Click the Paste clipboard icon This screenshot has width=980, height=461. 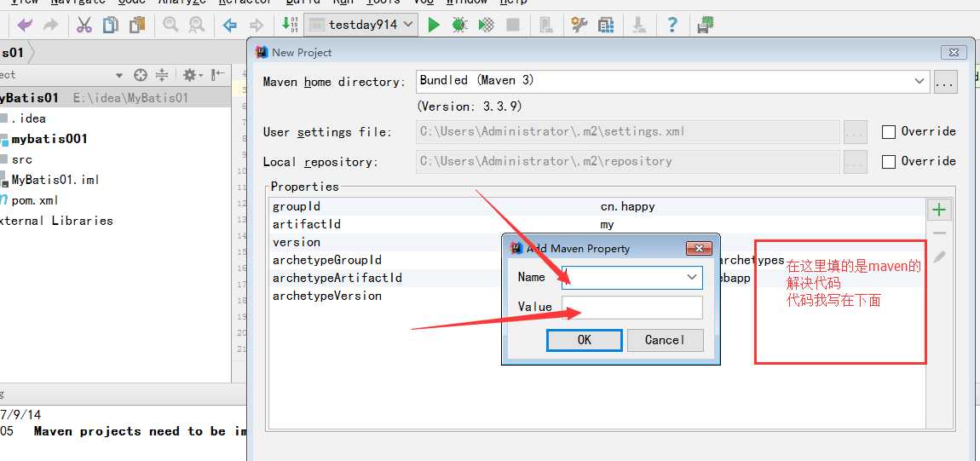[137, 25]
